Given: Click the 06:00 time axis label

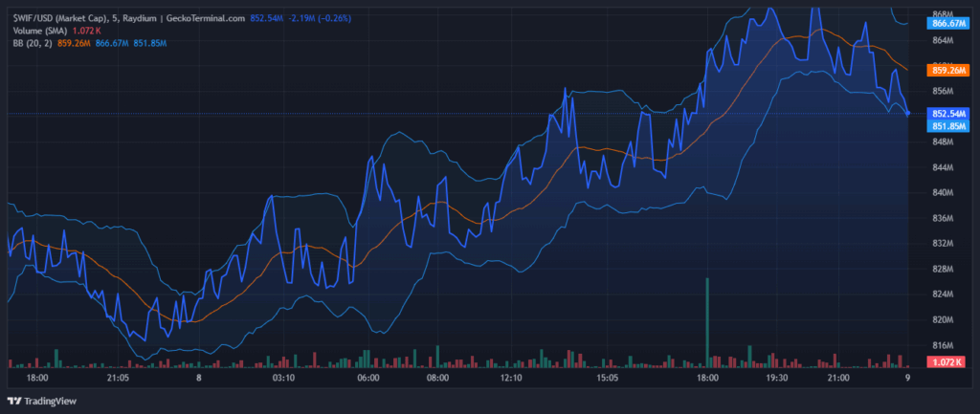Looking at the screenshot, I should pyautogui.click(x=369, y=378).
